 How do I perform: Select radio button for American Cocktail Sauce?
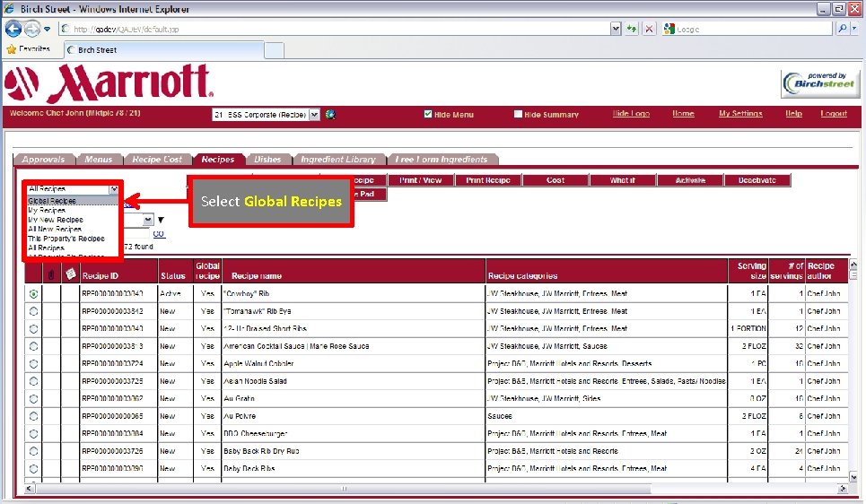[34, 346]
